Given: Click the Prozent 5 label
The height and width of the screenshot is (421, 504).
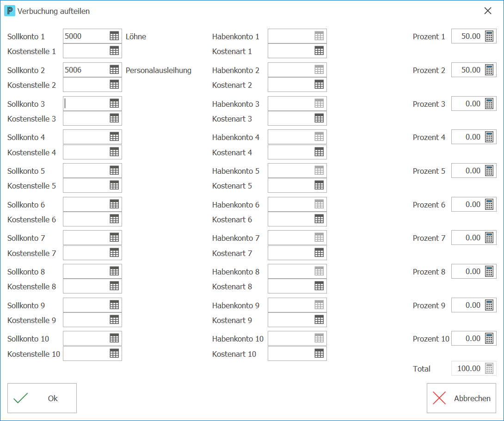Looking at the screenshot, I should click(x=429, y=171).
